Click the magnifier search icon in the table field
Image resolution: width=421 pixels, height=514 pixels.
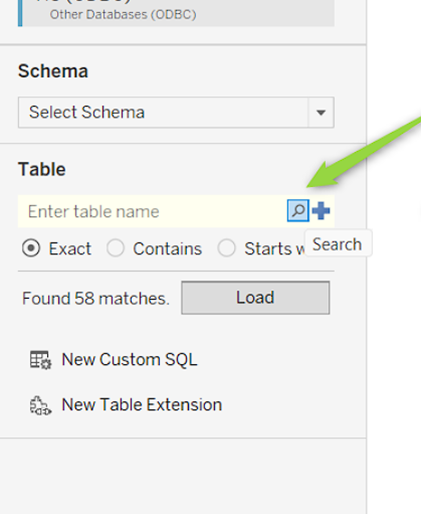[298, 211]
